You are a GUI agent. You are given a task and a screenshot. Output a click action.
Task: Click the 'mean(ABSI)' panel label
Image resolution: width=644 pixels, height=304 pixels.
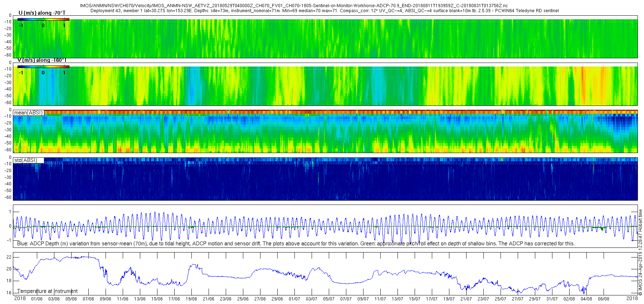[29, 113]
